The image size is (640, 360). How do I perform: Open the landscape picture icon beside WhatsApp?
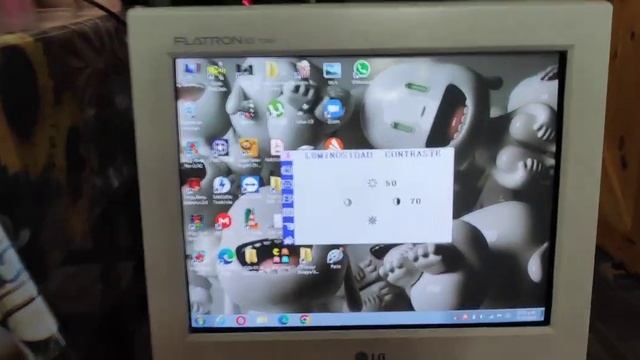332,71
